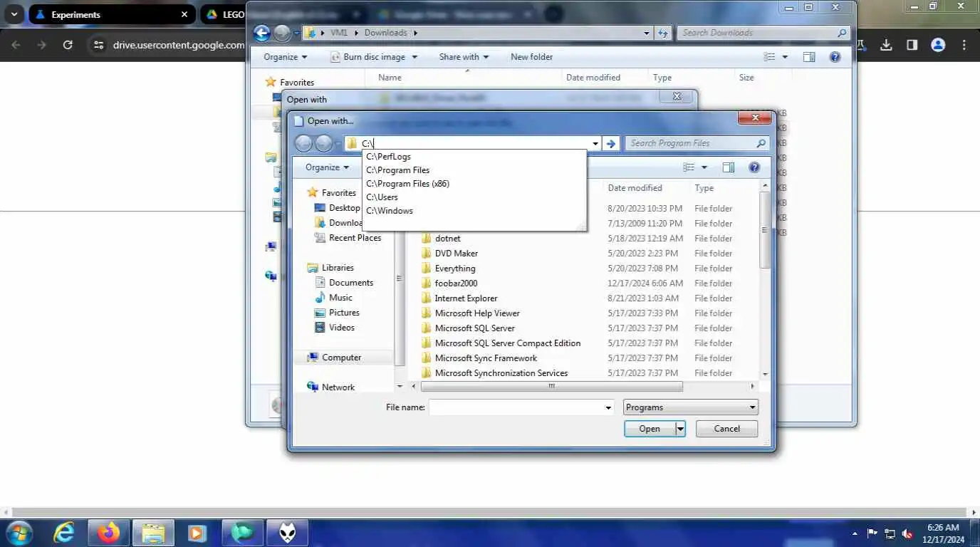Screen dimensions: 980x547
Task: Open the Programs file type dropdown
Action: pos(691,407)
